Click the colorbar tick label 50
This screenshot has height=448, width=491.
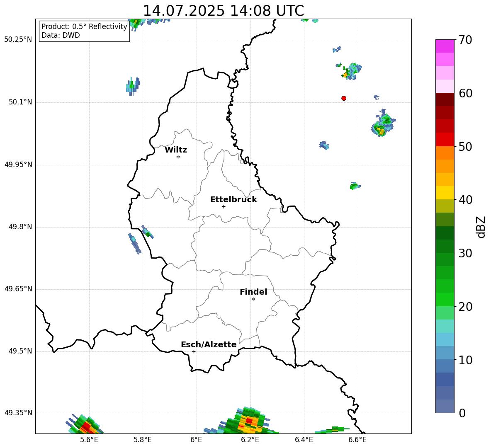click(466, 147)
